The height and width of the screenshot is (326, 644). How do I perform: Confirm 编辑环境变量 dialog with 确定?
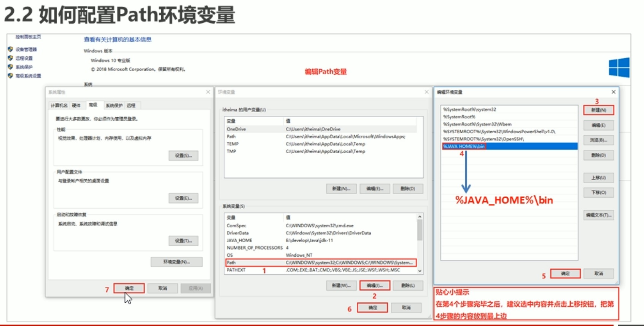click(565, 273)
